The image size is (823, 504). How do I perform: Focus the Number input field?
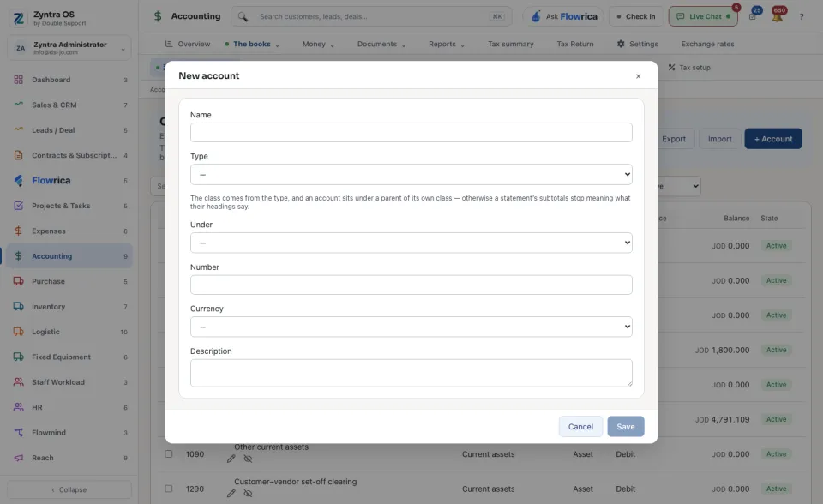(x=411, y=285)
